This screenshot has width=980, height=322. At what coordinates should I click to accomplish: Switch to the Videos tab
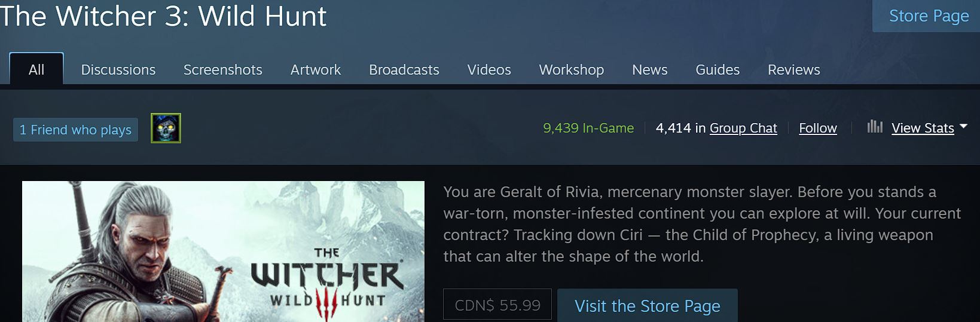click(489, 70)
